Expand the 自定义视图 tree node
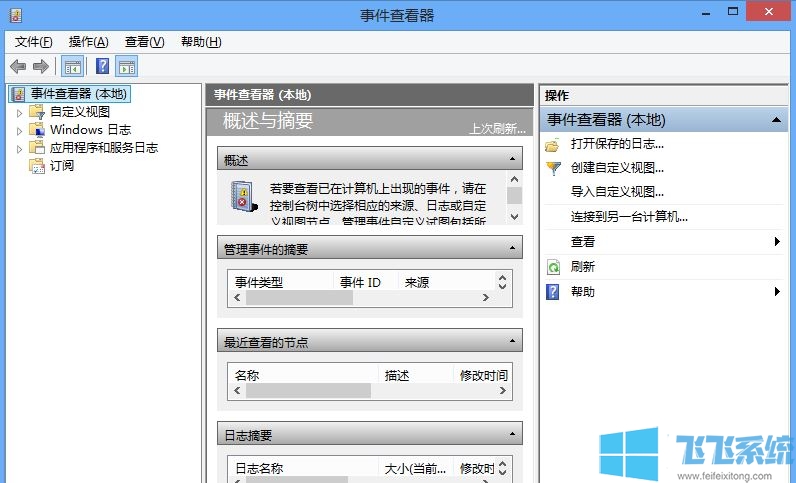This screenshot has width=796, height=483. 18,112
